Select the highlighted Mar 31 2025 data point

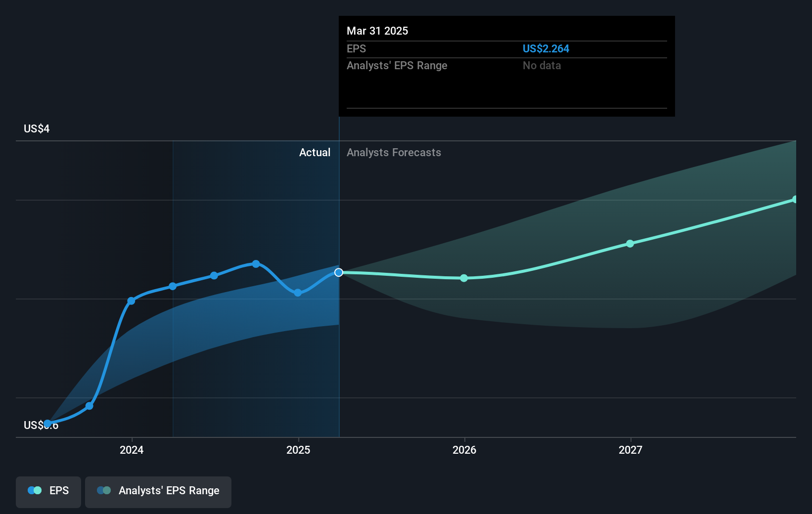point(339,272)
